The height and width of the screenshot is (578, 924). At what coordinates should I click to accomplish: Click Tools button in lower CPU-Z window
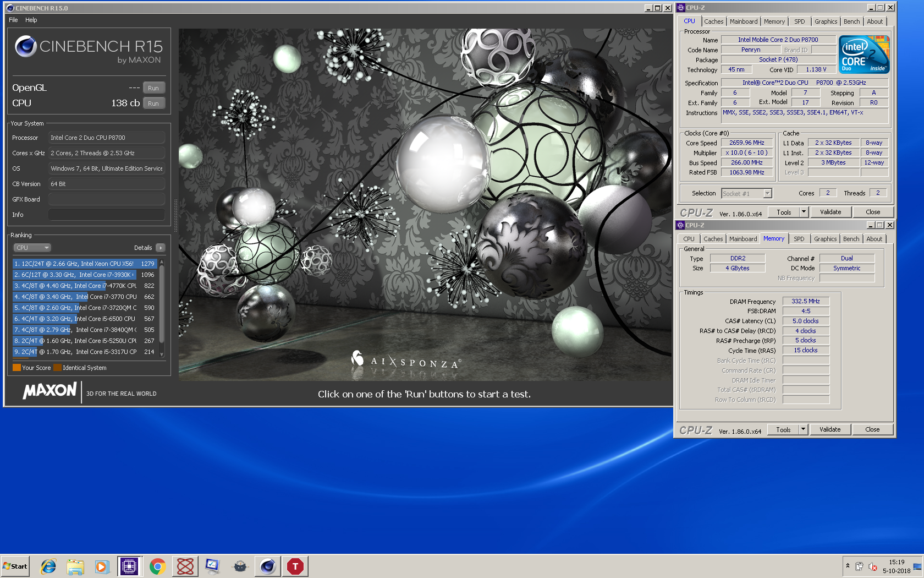(783, 429)
